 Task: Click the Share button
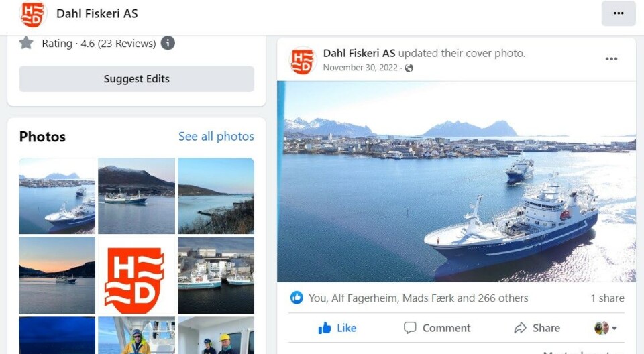(537, 328)
